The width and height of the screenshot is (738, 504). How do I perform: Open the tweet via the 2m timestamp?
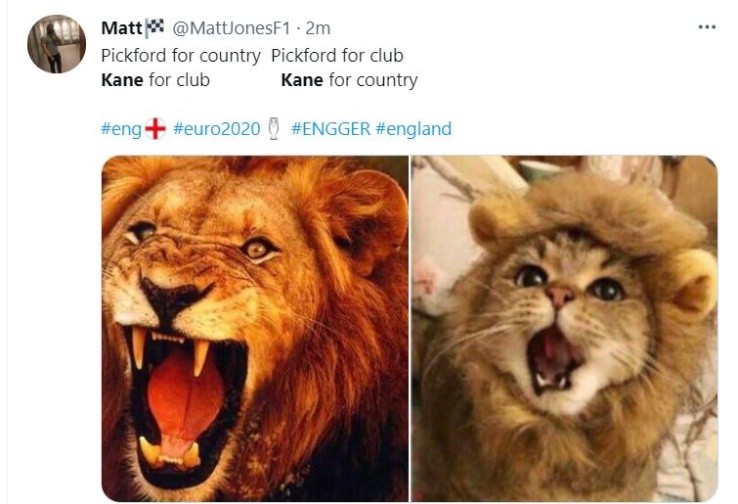coord(318,29)
